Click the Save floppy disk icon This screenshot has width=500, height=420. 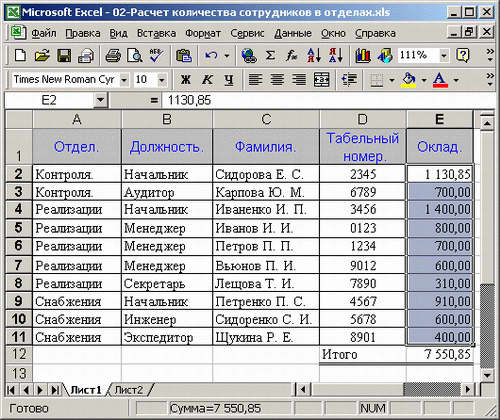coord(64,56)
